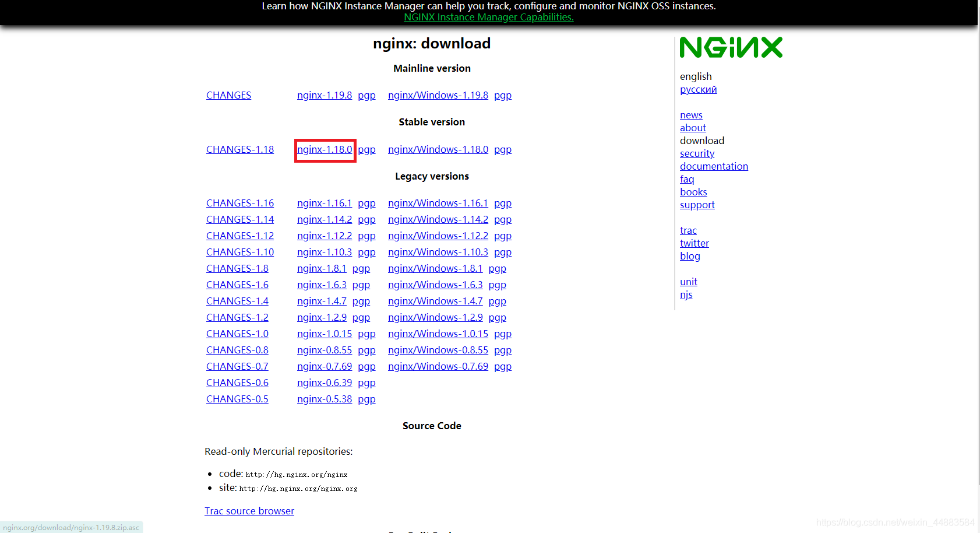The height and width of the screenshot is (533, 980).
Task: Download nginx/Windows-1.10.3
Action: (x=438, y=252)
